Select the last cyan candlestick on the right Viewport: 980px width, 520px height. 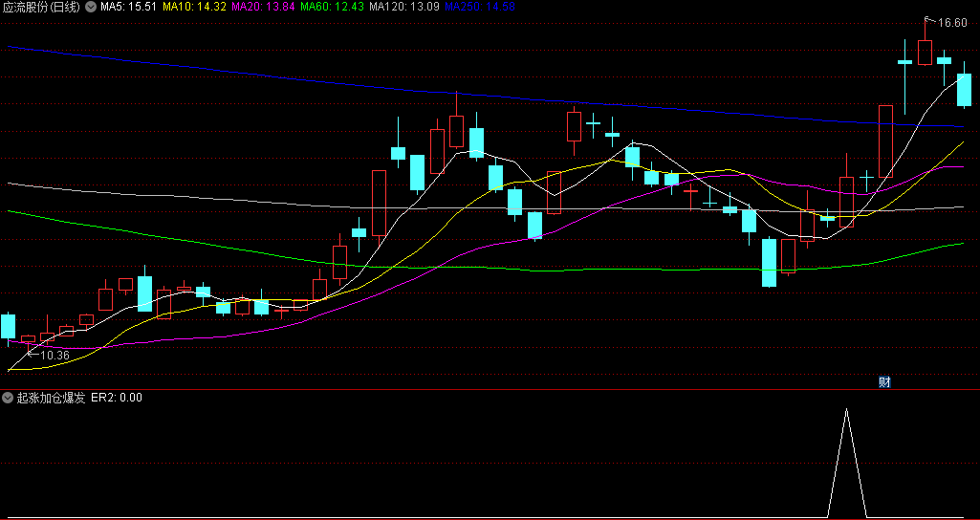[x=965, y=90]
